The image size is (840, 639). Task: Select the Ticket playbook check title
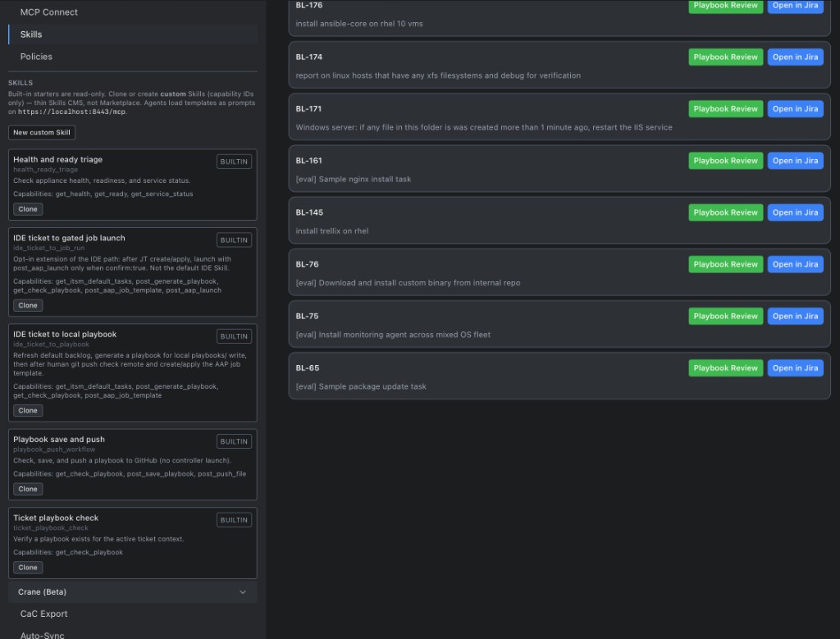[x=56, y=518]
